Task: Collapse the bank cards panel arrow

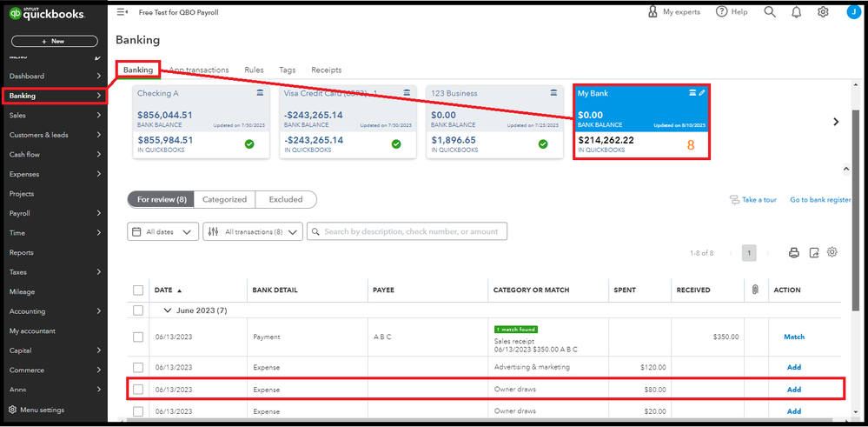Action: (x=846, y=168)
